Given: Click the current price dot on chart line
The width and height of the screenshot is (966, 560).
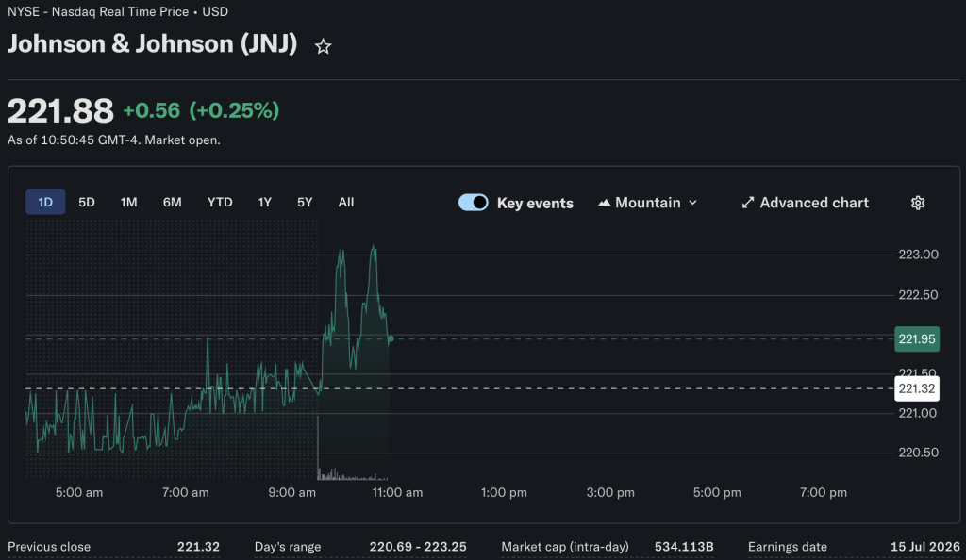Looking at the screenshot, I should 391,338.
